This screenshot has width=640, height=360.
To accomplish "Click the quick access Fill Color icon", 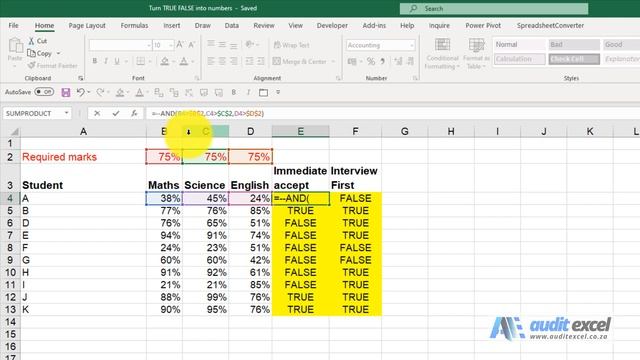I will (x=120, y=92).
